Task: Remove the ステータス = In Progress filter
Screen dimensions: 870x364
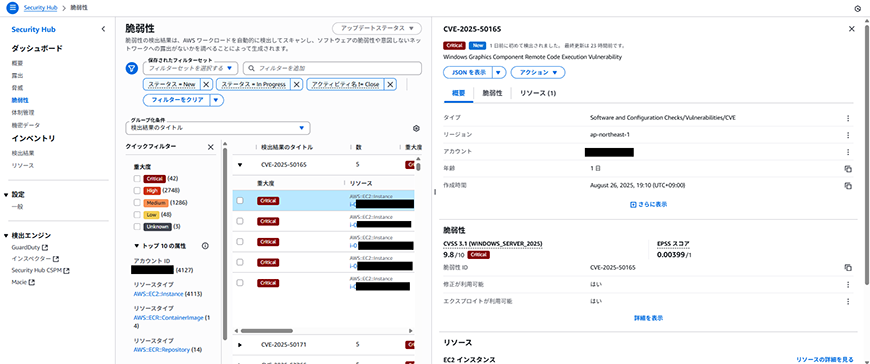Action: click(296, 84)
